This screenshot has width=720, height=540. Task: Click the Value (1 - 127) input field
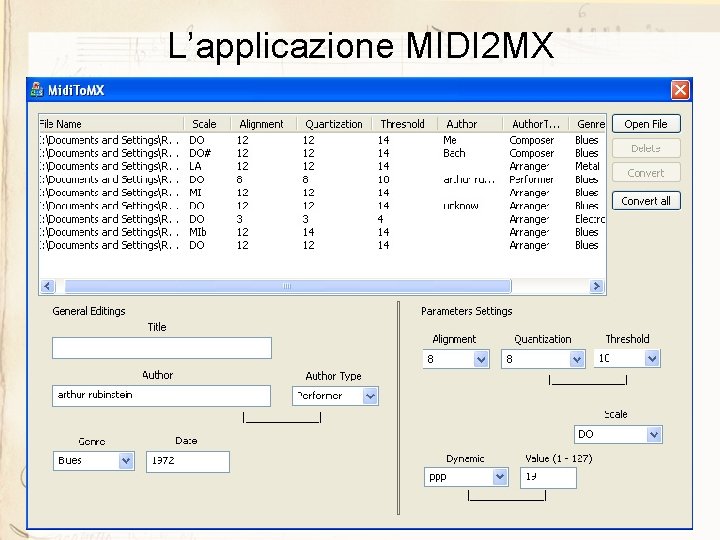click(x=548, y=478)
